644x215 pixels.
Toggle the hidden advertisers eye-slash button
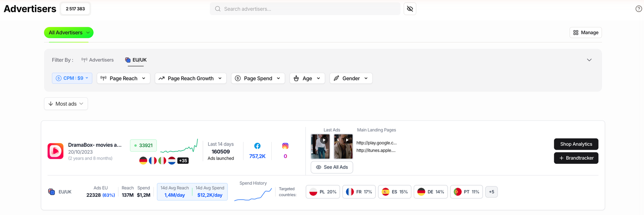(410, 9)
